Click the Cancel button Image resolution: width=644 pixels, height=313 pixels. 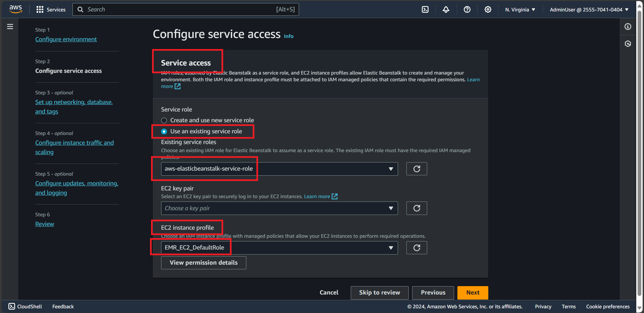tap(329, 293)
